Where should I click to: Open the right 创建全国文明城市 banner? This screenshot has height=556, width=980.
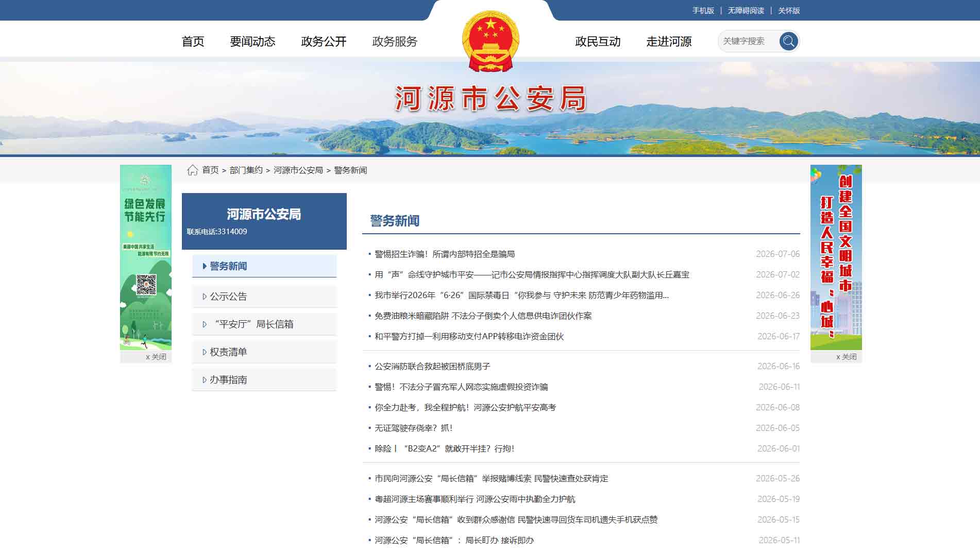[836, 257]
